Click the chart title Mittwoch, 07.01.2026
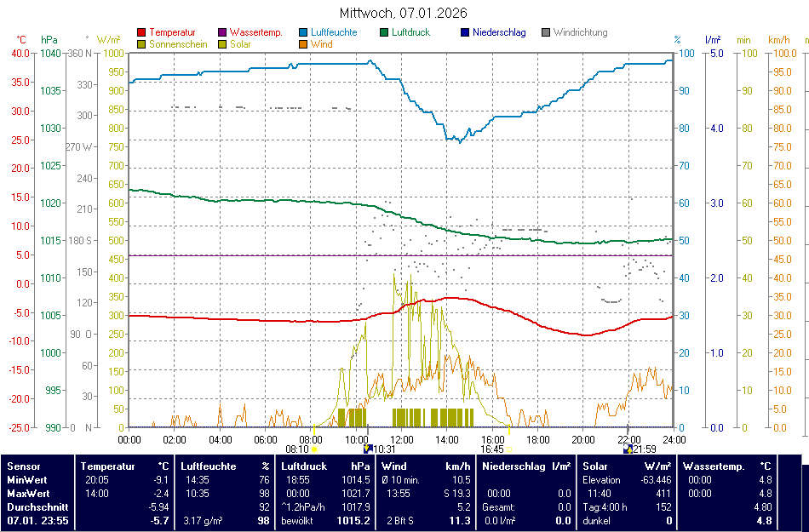The image size is (809, 532). [x=404, y=14]
